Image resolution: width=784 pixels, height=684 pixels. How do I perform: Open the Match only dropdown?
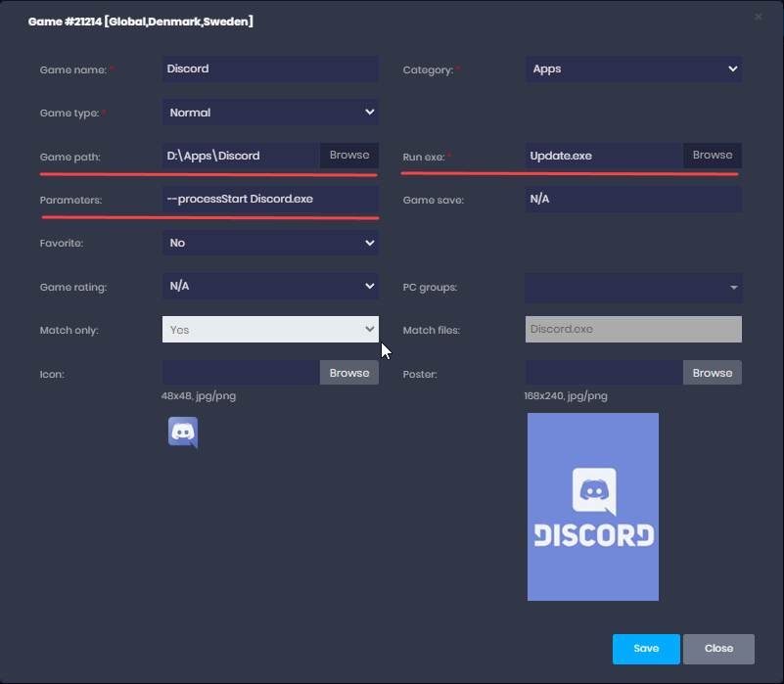coord(270,330)
